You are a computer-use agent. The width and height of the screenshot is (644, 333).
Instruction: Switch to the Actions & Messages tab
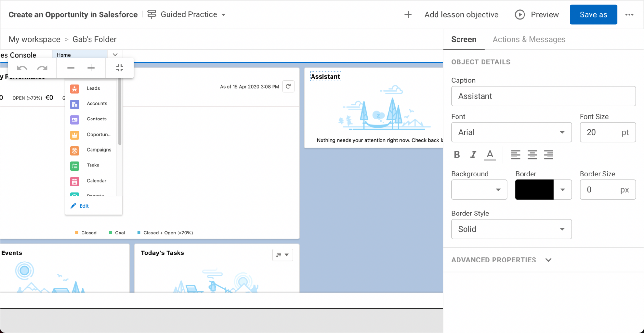pos(529,39)
